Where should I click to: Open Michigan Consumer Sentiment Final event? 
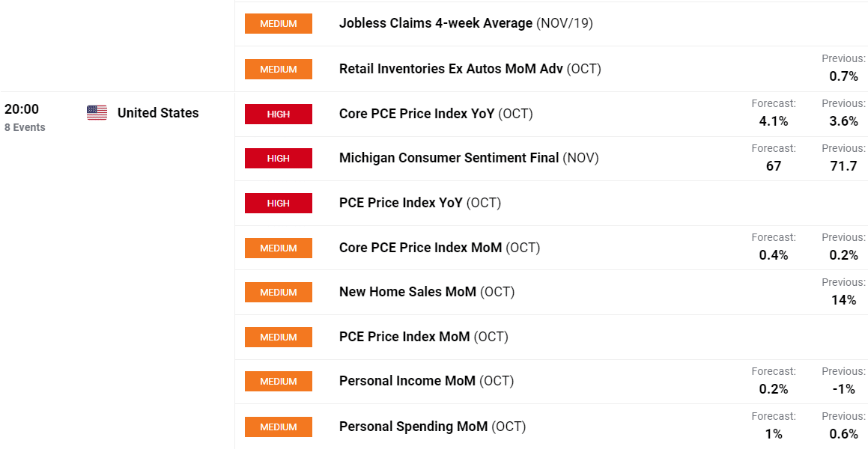(x=469, y=158)
